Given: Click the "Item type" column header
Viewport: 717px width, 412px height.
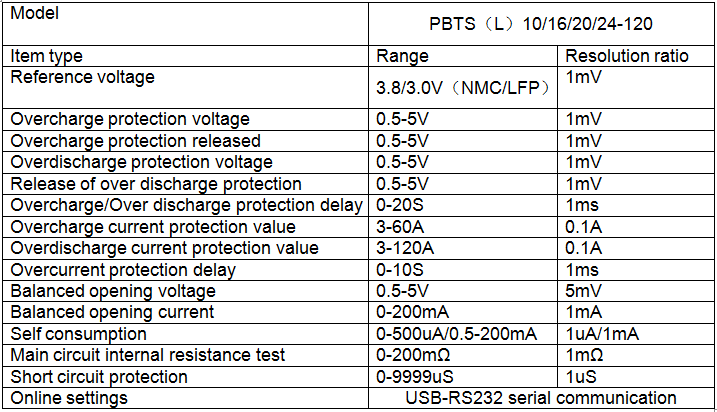Looking at the screenshot, I should (x=47, y=56).
